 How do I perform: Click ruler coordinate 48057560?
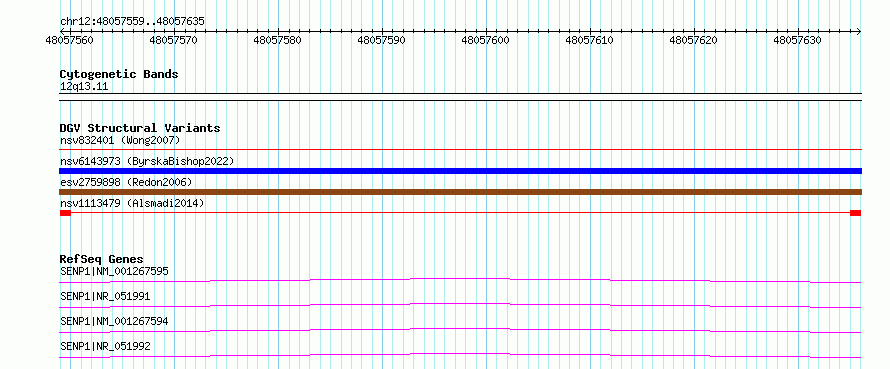pyautogui.click(x=70, y=40)
